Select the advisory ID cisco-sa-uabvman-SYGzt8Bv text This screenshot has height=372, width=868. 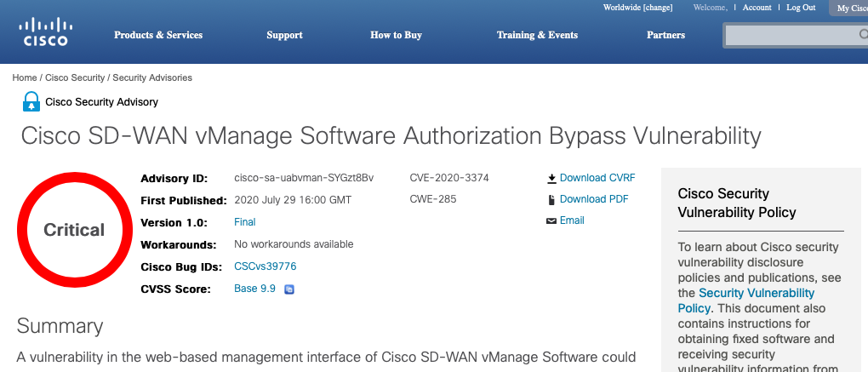pyautogui.click(x=304, y=178)
